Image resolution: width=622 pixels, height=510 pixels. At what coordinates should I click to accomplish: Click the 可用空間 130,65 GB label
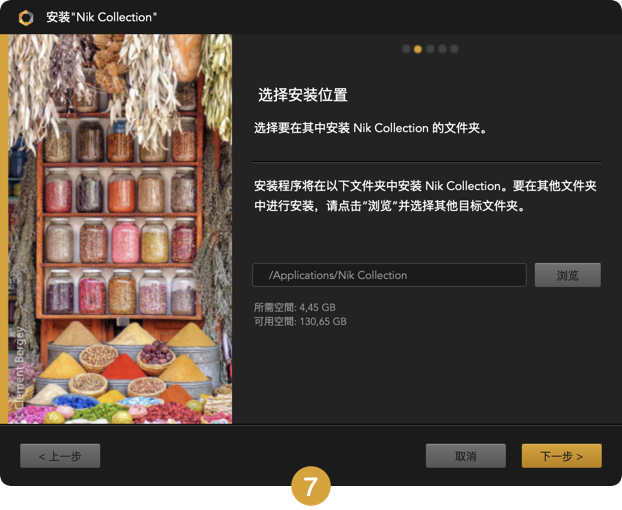point(300,321)
